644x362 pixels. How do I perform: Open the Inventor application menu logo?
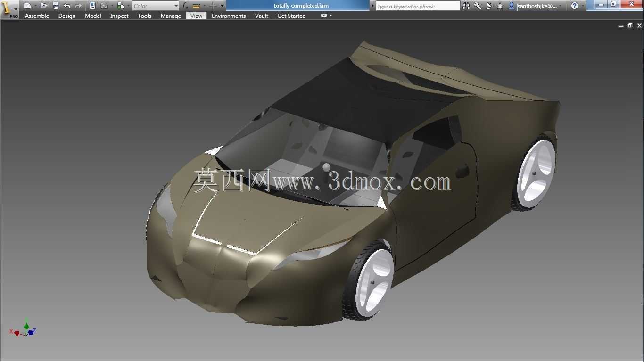tap(9, 9)
